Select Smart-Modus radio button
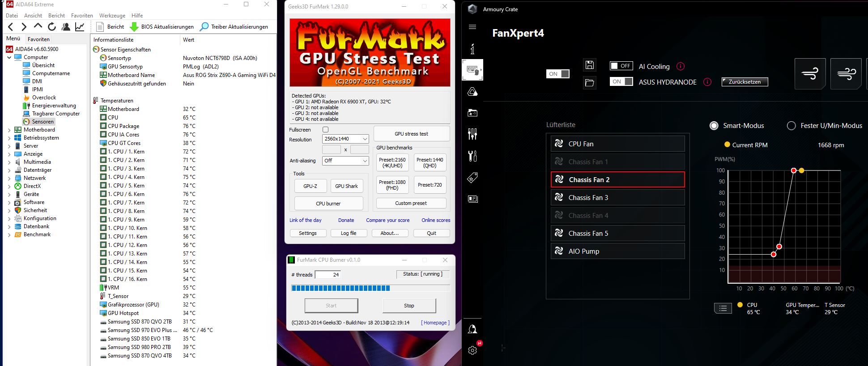 [714, 126]
